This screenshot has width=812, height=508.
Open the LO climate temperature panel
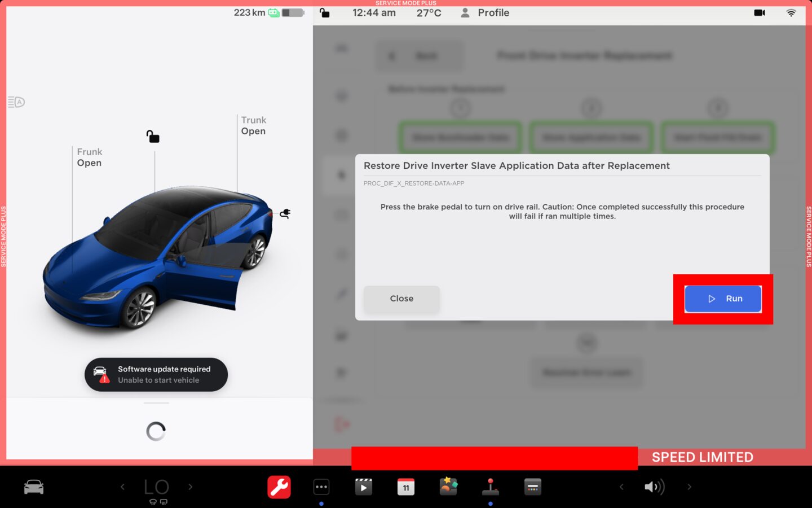click(156, 487)
